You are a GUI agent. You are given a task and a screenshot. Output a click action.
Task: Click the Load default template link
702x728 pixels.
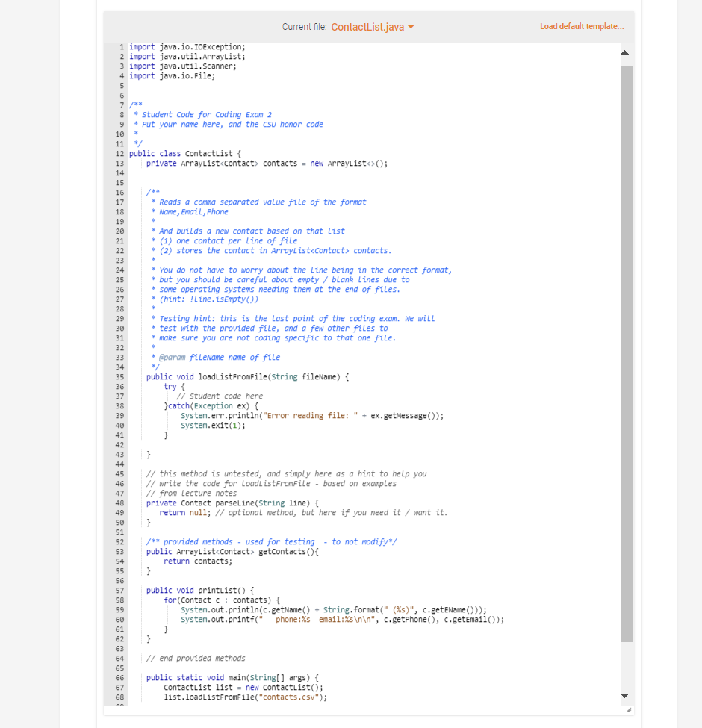pos(582,25)
